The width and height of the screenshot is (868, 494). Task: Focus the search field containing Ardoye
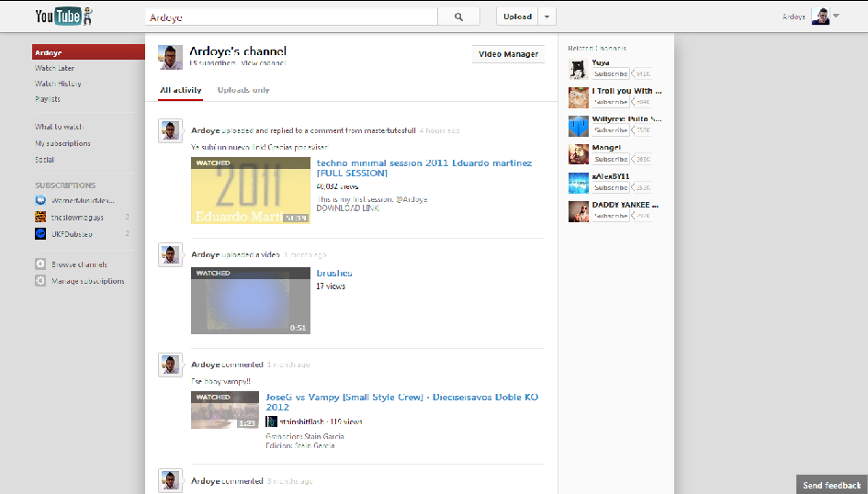[291, 17]
